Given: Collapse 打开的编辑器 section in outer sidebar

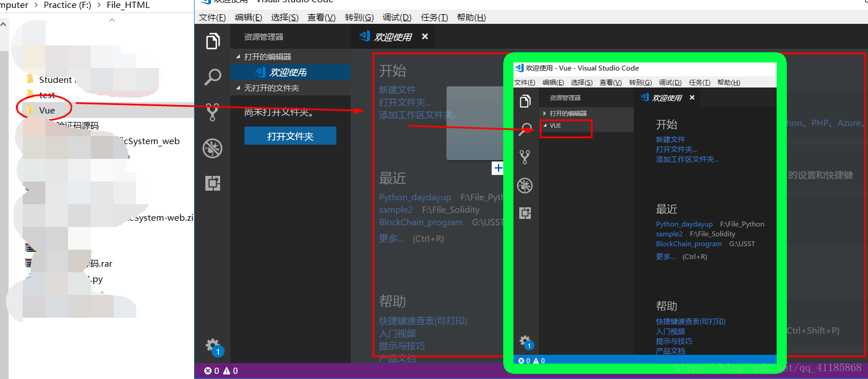Looking at the screenshot, I should pyautogui.click(x=290, y=57).
